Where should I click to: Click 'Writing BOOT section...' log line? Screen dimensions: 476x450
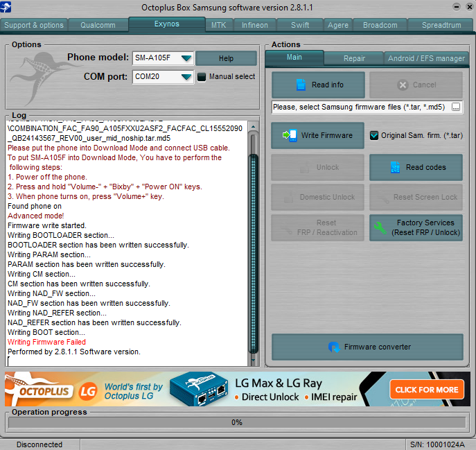pos(46,332)
